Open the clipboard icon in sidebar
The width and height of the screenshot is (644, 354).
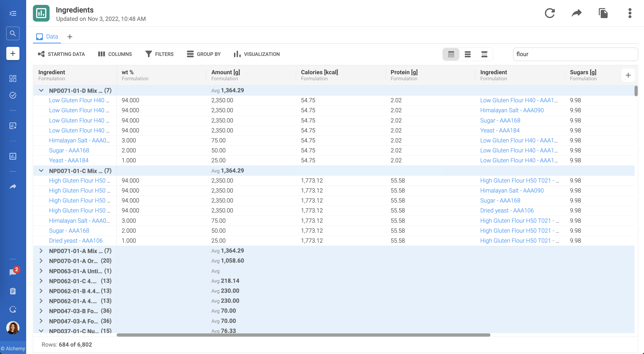pos(13,291)
